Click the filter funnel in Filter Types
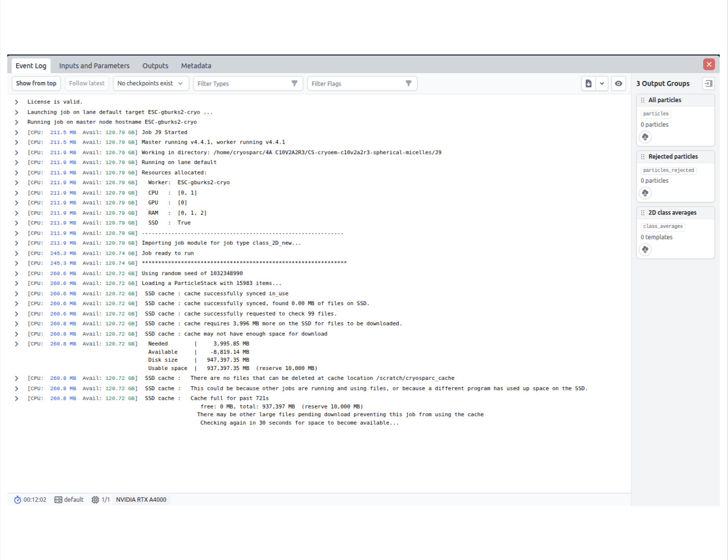 [x=294, y=84]
